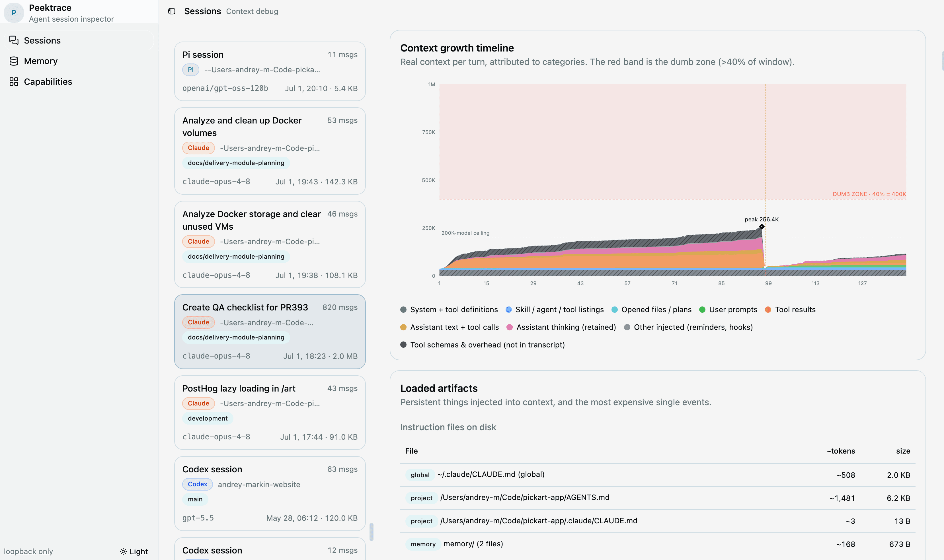This screenshot has width=944, height=560.
Task: Toggle the Light theme switch
Action: click(134, 552)
